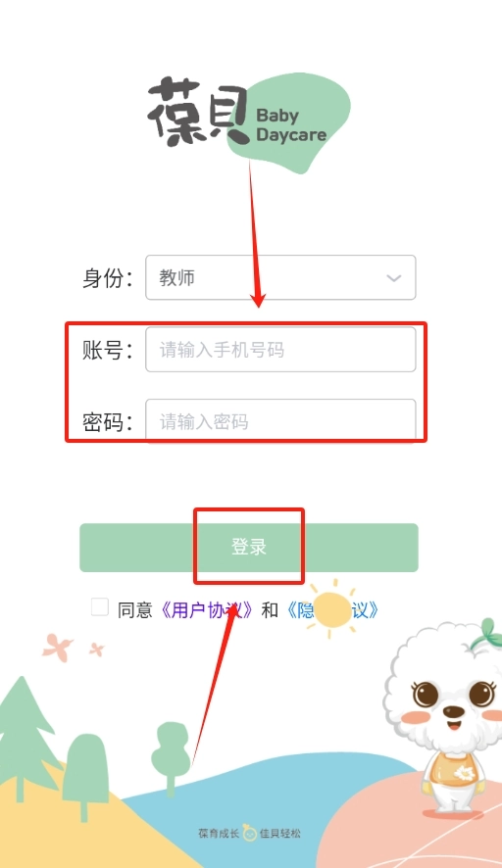
Task: Open the blue privacy agreement link
Action: tap(332, 610)
